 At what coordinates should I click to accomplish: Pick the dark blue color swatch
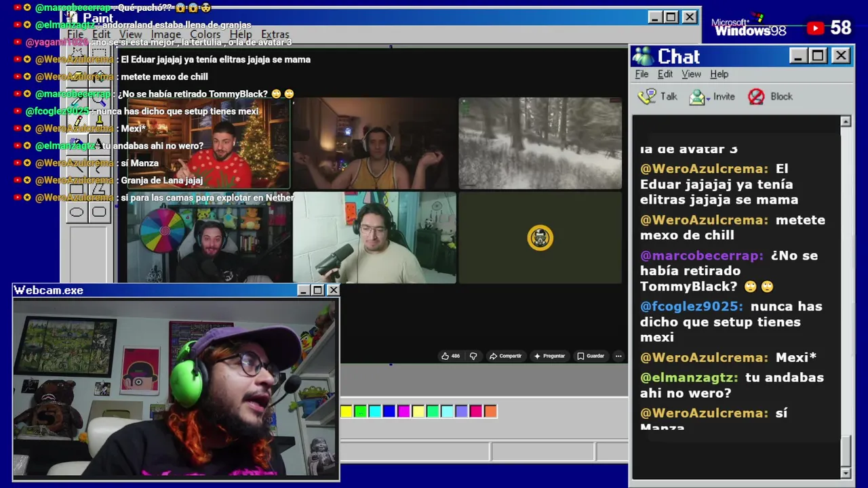[x=389, y=411]
